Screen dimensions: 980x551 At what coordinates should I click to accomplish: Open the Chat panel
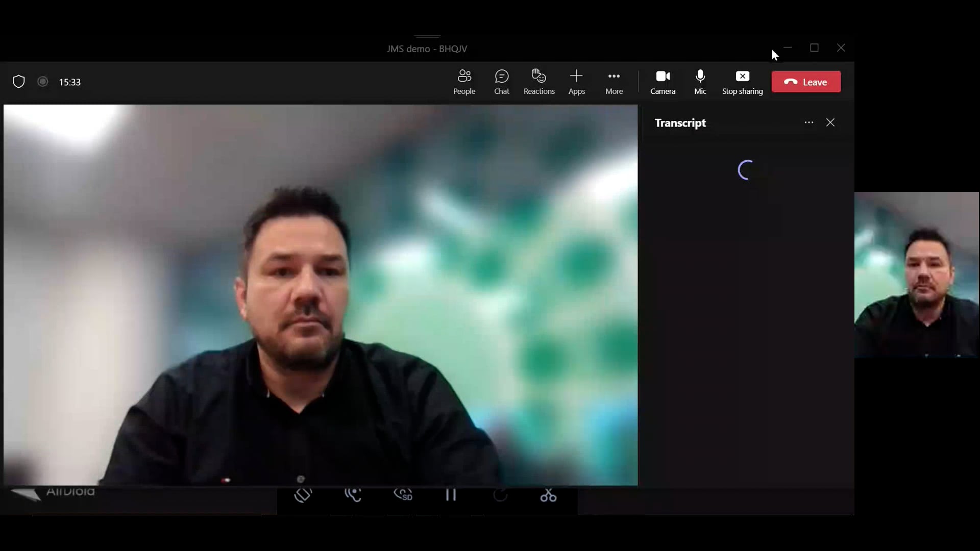[502, 82]
